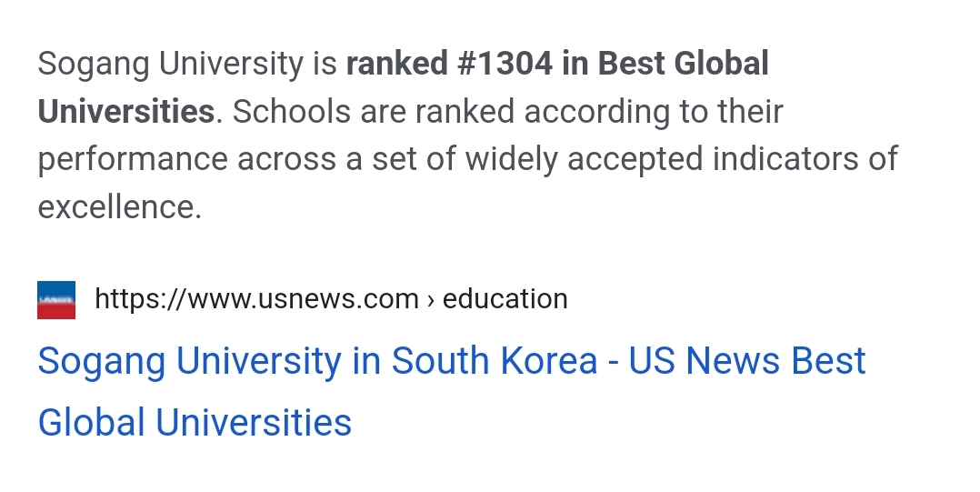Click 'according to their' in the snippet
The height and width of the screenshot is (492, 980).
[654, 112]
